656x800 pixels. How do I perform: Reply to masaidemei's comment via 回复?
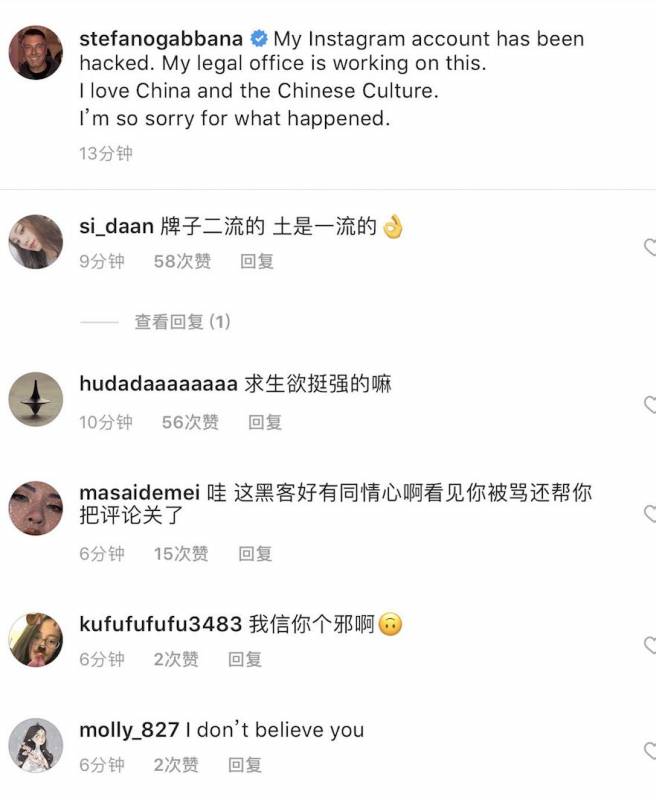point(255,554)
